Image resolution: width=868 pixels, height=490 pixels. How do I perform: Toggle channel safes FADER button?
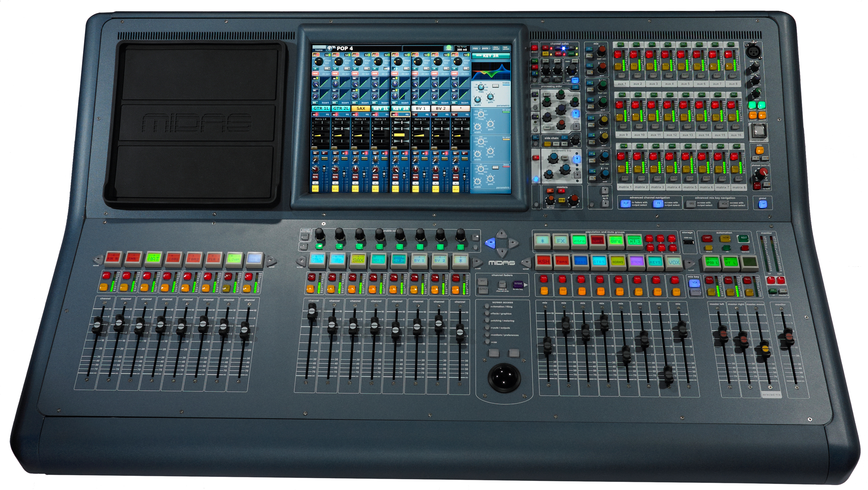572,54
